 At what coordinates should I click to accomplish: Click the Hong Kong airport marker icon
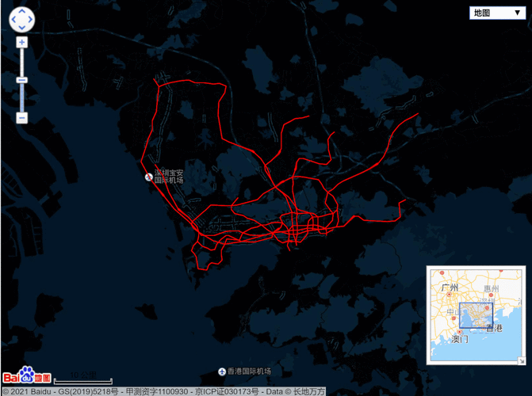(x=221, y=371)
